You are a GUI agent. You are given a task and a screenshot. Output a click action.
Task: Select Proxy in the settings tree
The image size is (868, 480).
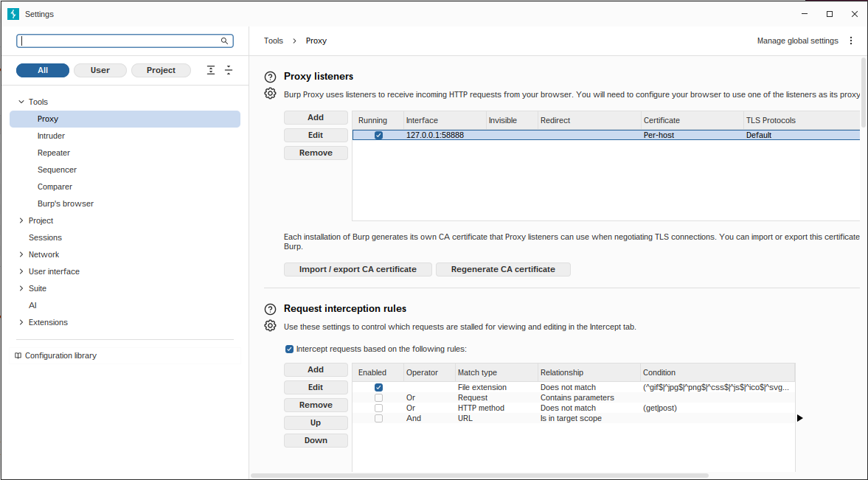point(125,119)
